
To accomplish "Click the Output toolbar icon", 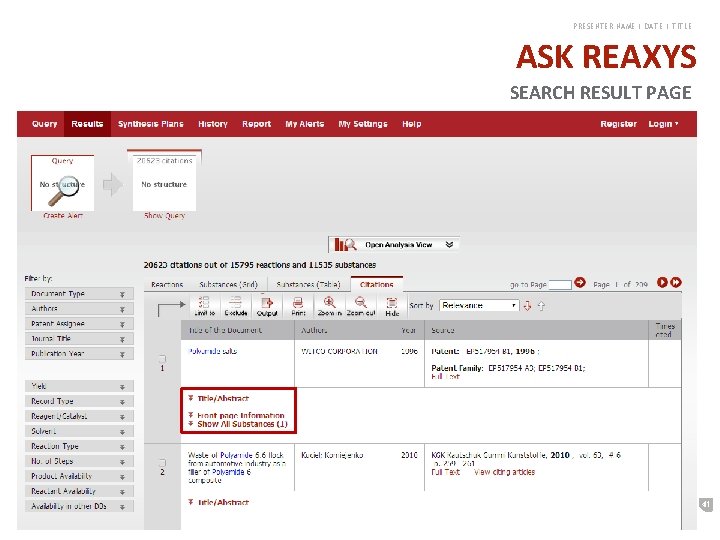I will click(x=267, y=306).
